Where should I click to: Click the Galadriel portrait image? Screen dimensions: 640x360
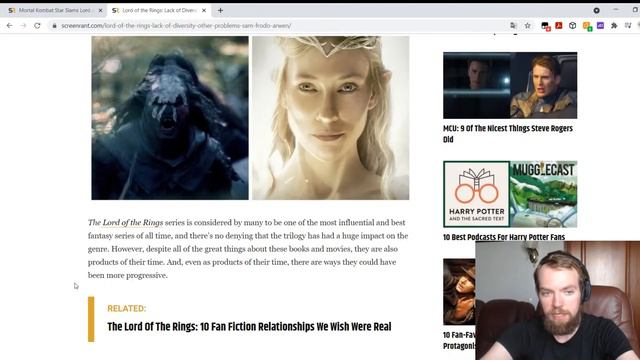pos(331,118)
